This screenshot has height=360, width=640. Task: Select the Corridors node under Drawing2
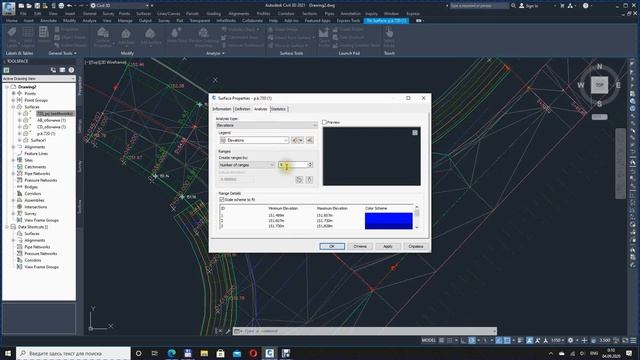33,193
